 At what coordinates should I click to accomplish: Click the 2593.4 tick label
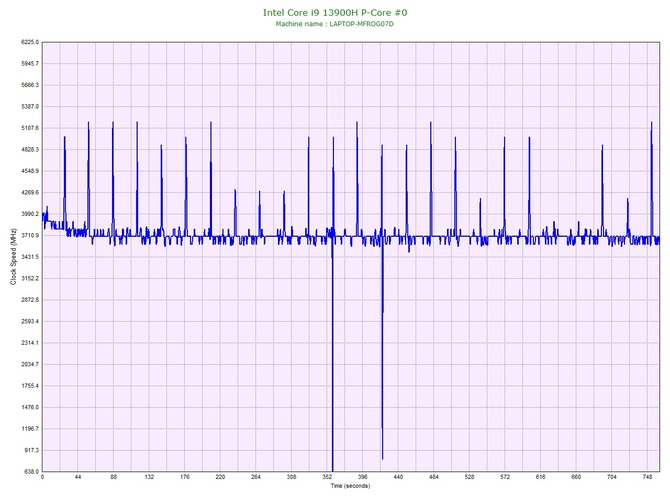[x=30, y=321]
